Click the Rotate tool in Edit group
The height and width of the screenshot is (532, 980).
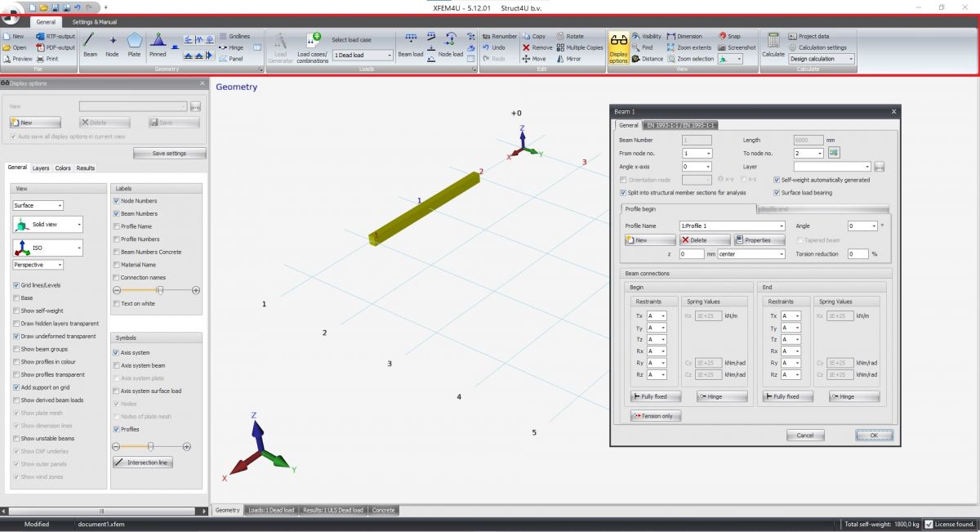tap(570, 36)
